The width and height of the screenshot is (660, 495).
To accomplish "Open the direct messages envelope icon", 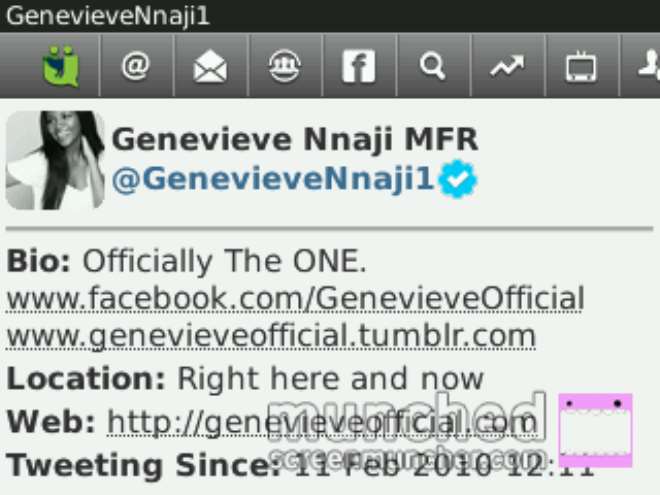I will pos(210,67).
